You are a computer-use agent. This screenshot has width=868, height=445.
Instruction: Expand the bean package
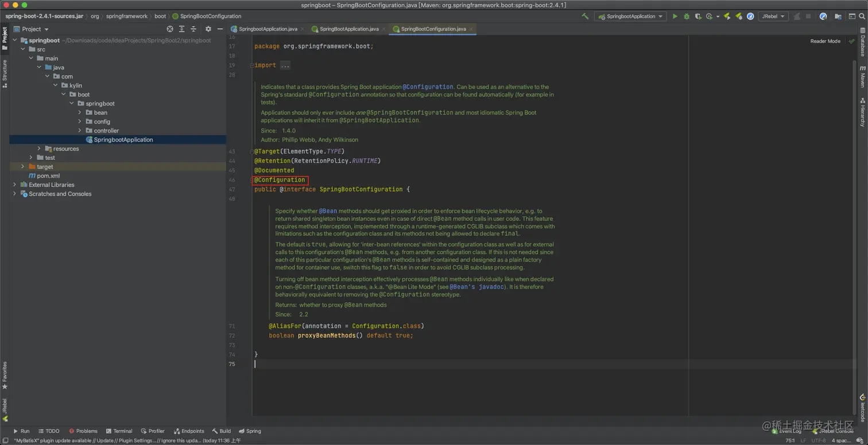point(80,112)
